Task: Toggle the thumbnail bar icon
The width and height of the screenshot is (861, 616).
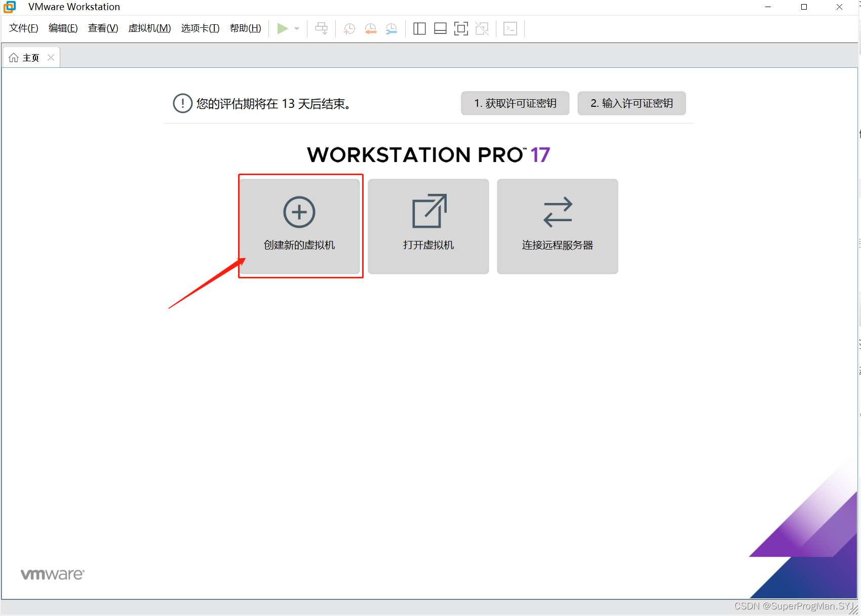Action: [x=440, y=29]
